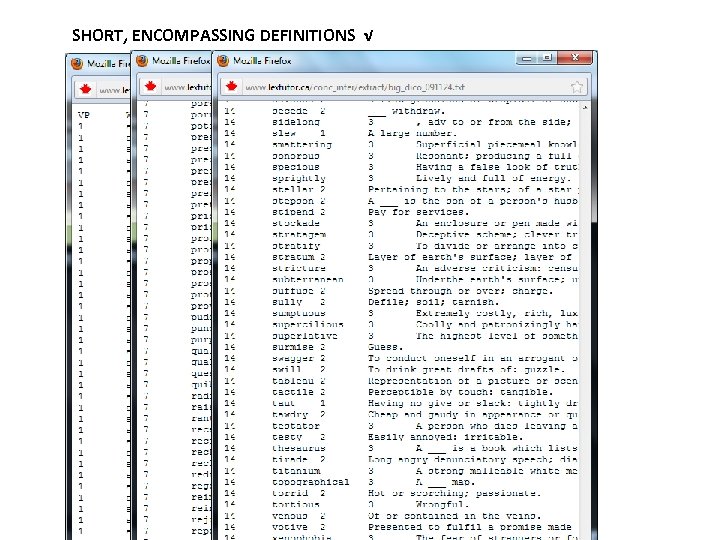Select the word "suffuse"

(x=292, y=291)
